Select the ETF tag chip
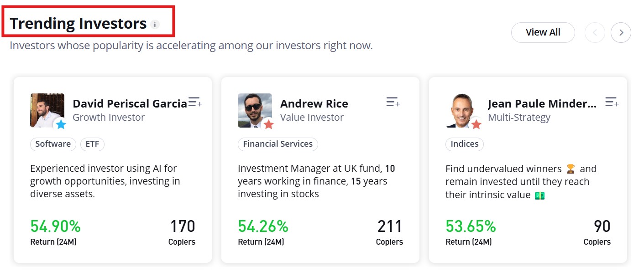 tap(92, 144)
